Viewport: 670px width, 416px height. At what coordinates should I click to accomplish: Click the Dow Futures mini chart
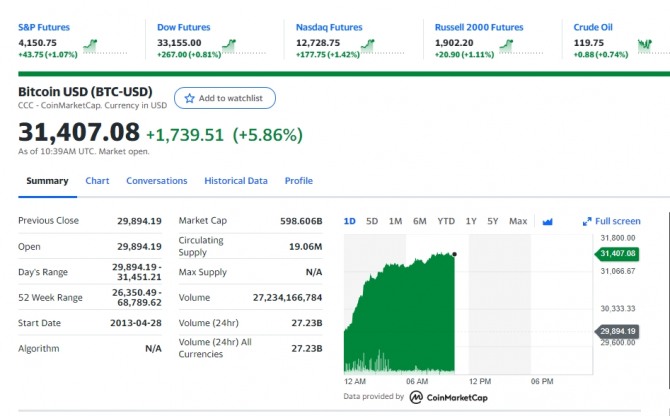click(x=244, y=46)
